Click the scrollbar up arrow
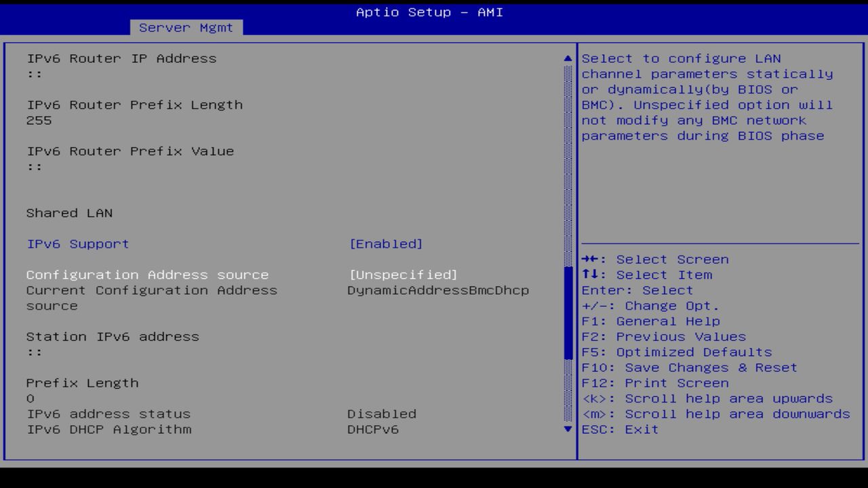Viewport: 868px width, 488px height. click(567, 58)
